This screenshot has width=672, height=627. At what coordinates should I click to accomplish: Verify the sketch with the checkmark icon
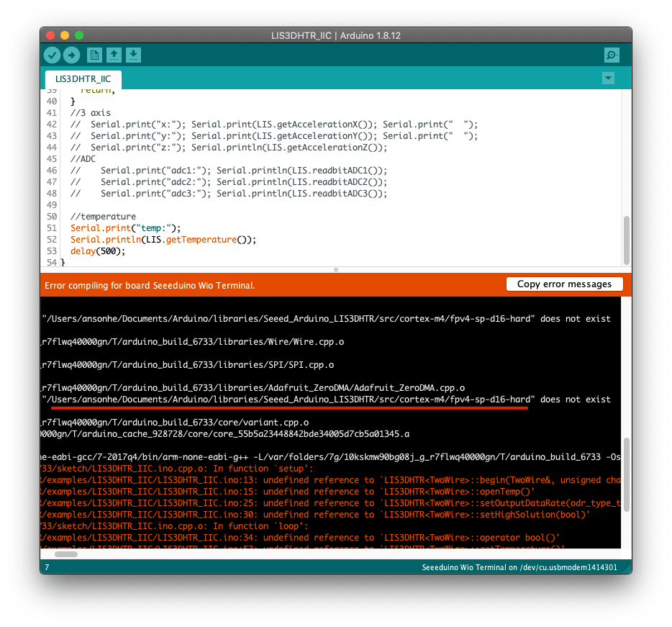point(52,55)
